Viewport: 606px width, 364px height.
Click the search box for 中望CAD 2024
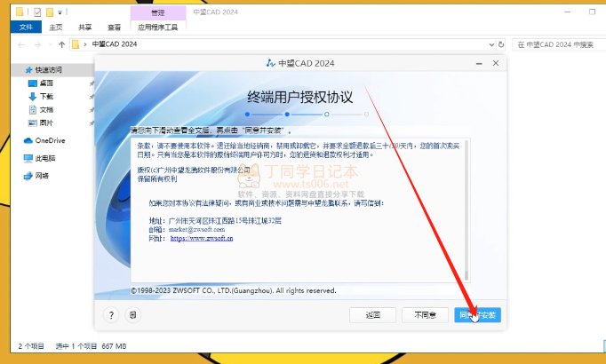(559, 44)
